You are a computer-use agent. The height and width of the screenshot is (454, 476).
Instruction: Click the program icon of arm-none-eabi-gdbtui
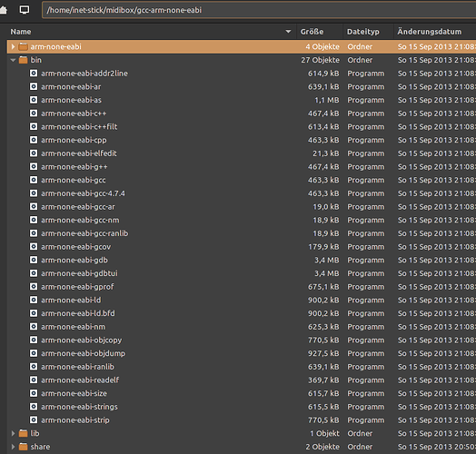tap(34, 273)
